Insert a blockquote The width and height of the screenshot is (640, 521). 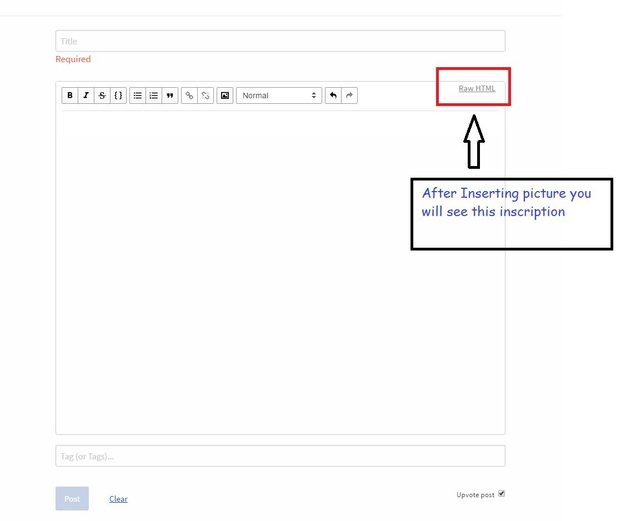(x=170, y=96)
